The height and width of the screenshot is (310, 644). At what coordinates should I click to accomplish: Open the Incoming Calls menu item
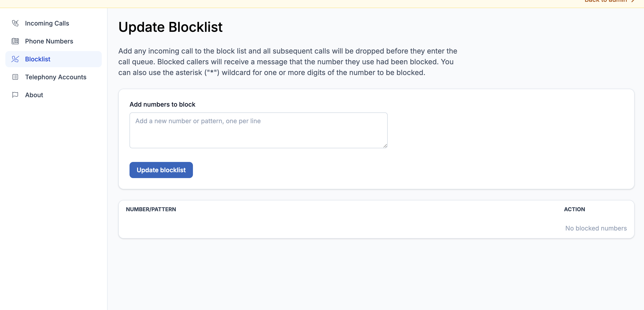pyautogui.click(x=47, y=23)
